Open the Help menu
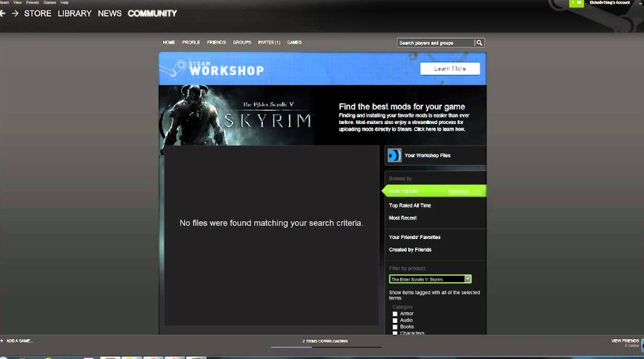Screen dimensions: 644x359 coord(65,3)
